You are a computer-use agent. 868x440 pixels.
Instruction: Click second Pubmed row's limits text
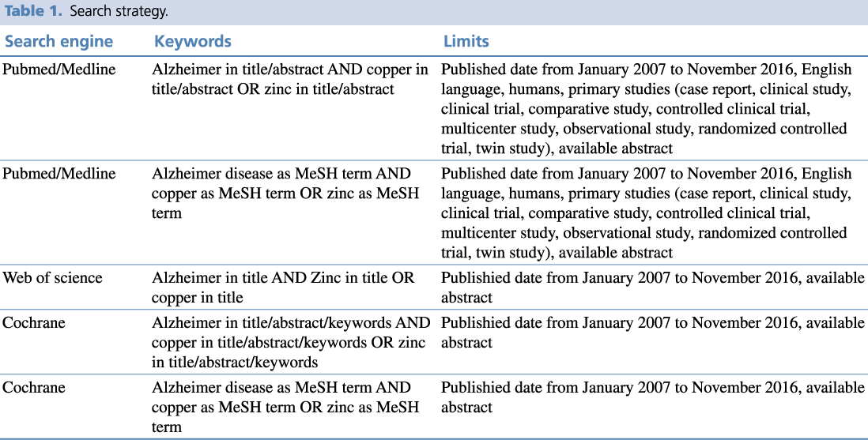(x=645, y=213)
